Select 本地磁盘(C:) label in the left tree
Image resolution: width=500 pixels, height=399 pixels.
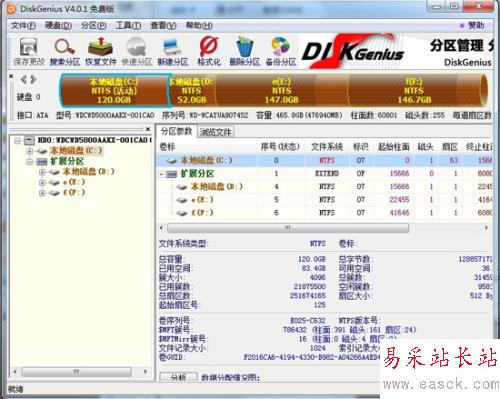[x=76, y=151]
